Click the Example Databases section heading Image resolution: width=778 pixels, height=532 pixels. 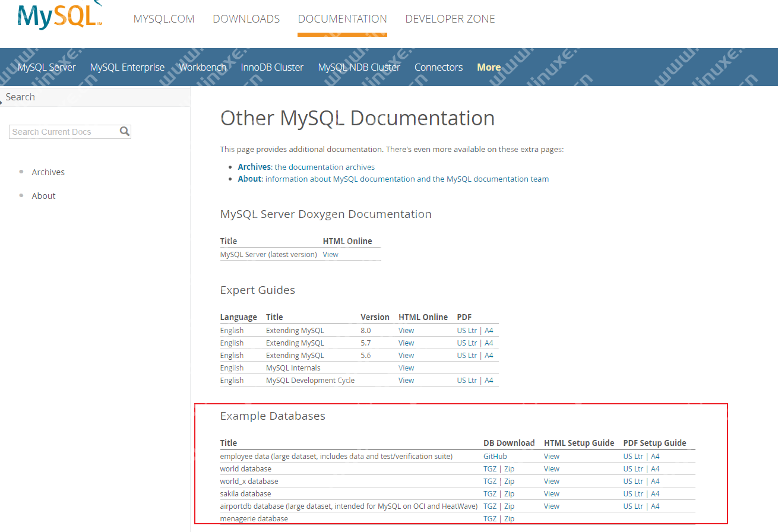[x=273, y=416]
